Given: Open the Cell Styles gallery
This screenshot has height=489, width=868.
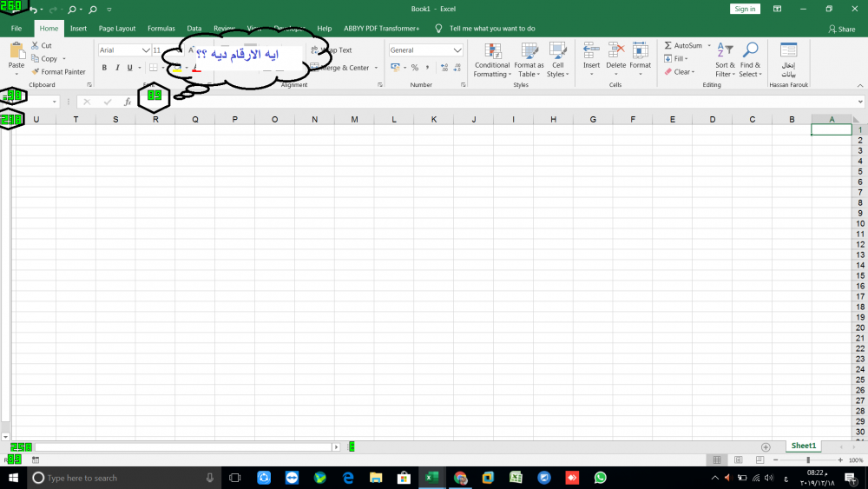Looking at the screenshot, I should pos(557,60).
